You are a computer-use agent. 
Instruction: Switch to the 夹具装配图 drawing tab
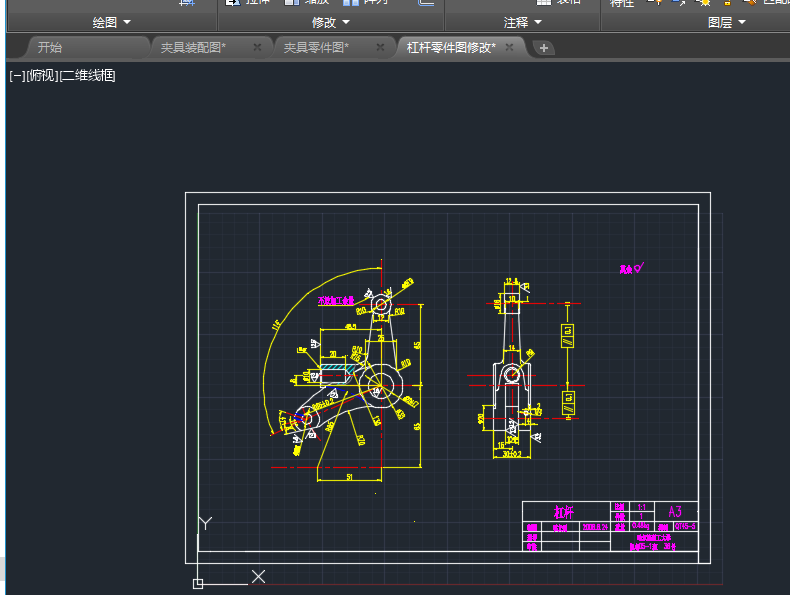point(193,47)
